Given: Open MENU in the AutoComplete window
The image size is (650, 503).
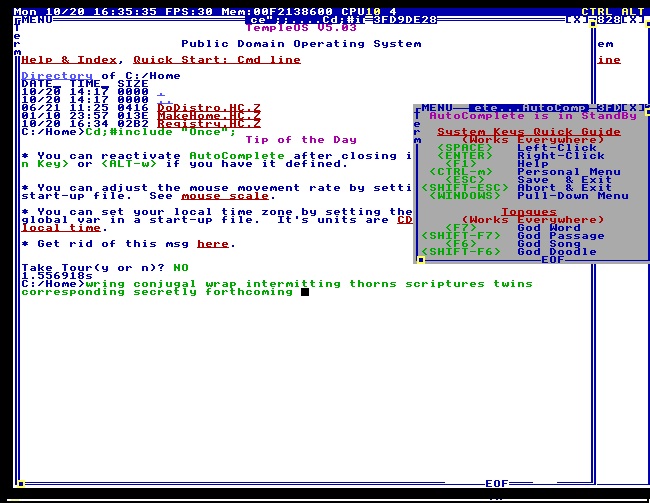Looking at the screenshot, I should 437,108.
